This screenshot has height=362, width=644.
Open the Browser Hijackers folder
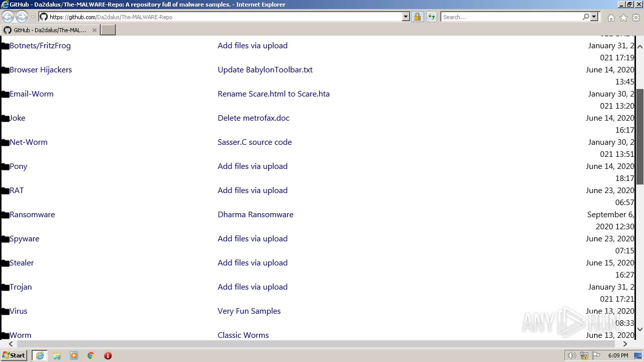click(41, 69)
